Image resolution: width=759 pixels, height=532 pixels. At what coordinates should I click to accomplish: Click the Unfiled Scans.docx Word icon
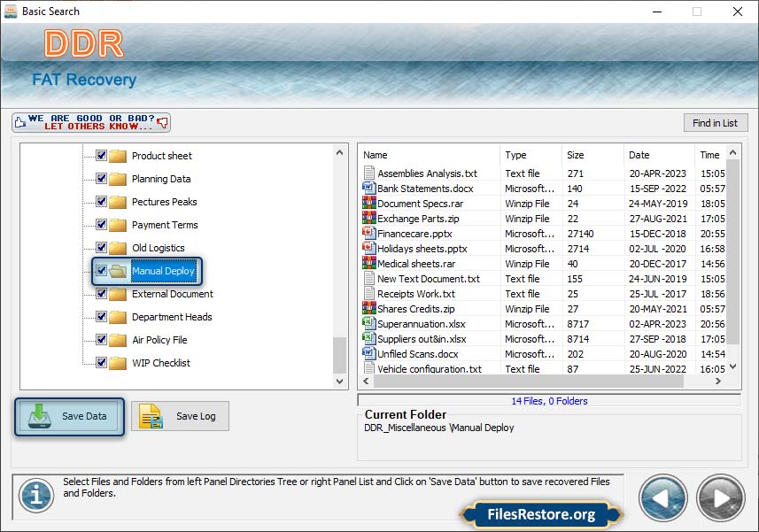point(369,352)
